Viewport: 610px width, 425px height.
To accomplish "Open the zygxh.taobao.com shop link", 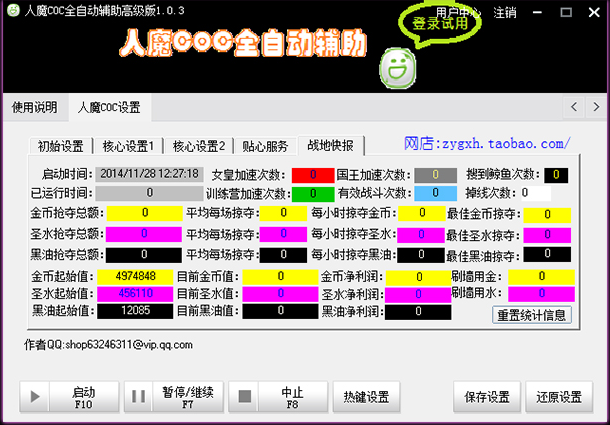I will pos(487,144).
